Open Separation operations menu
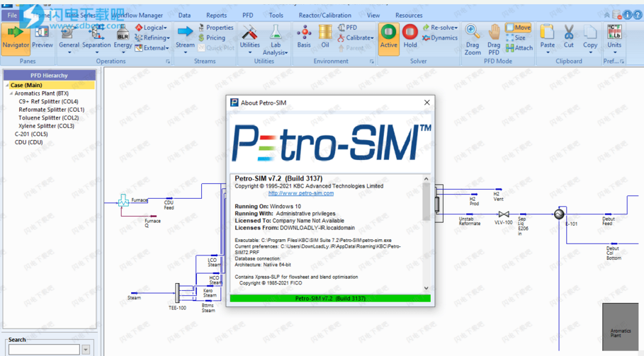Image resolution: width=644 pixels, height=356 pixels. [96, 39]
